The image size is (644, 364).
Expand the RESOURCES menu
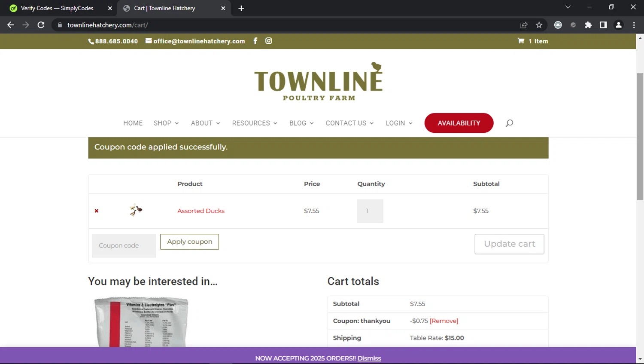[x=255, y=123]
